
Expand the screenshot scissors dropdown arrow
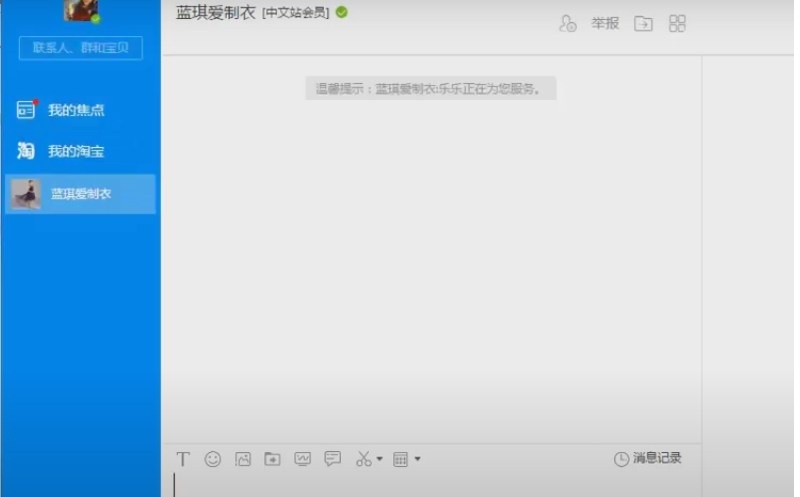click(x=380, y=460)
